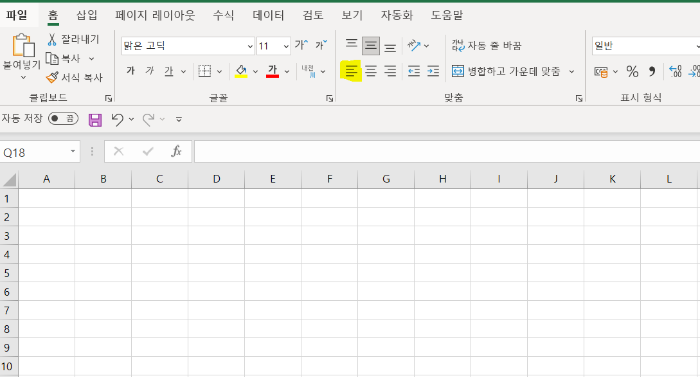The width and height of the screenshot is (700, 377).
Task: Open number format 일반 box
Action: click(x=646, y=46)
